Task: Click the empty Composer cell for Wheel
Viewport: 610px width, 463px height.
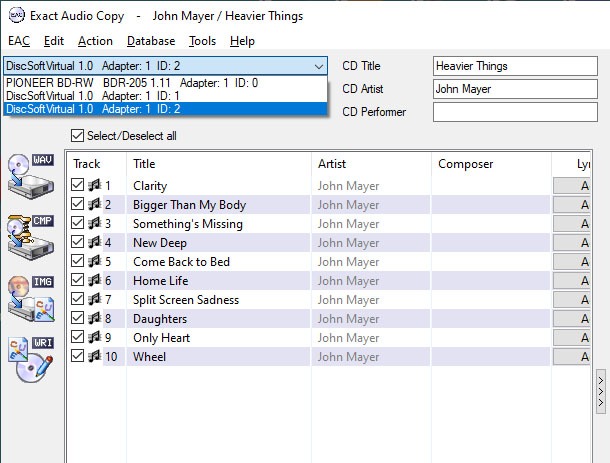Action: click(x=491, y=356)
